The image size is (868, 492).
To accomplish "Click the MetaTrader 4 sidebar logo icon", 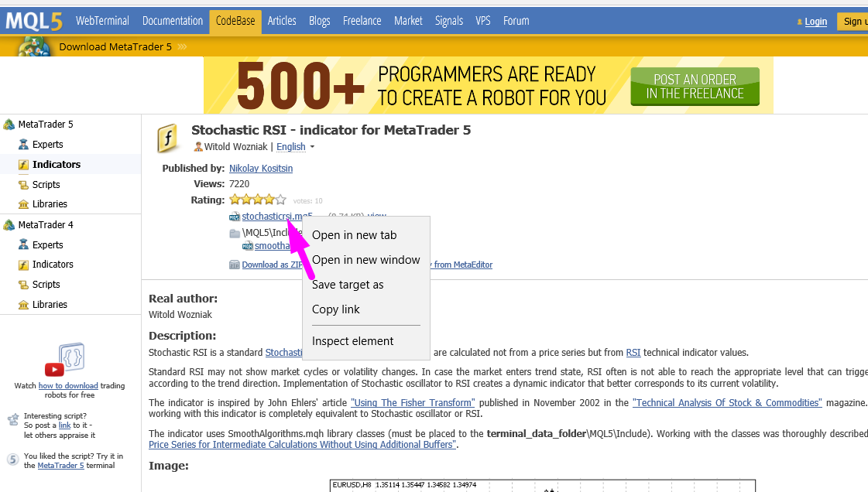I will coord(9,225).
